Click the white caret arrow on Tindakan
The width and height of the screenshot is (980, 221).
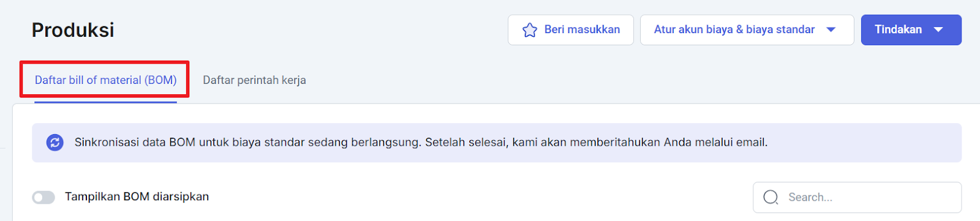tap(938, 30)
